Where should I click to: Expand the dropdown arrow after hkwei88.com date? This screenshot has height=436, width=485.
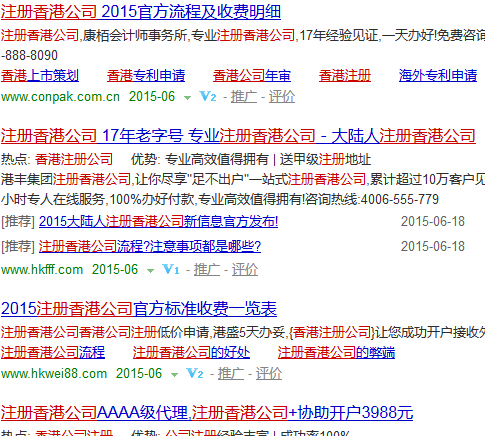[174, 374]
